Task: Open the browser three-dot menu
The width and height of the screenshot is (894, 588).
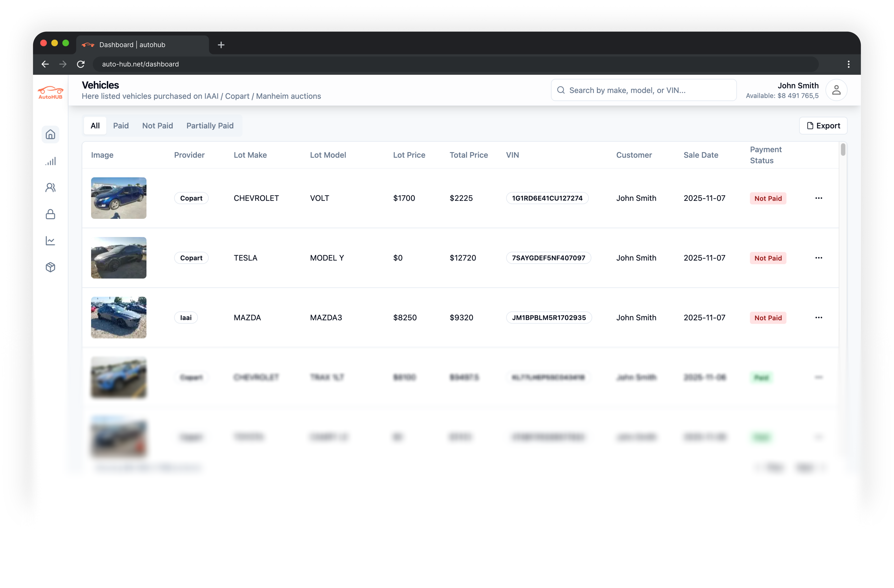Action: coord(848,64)
